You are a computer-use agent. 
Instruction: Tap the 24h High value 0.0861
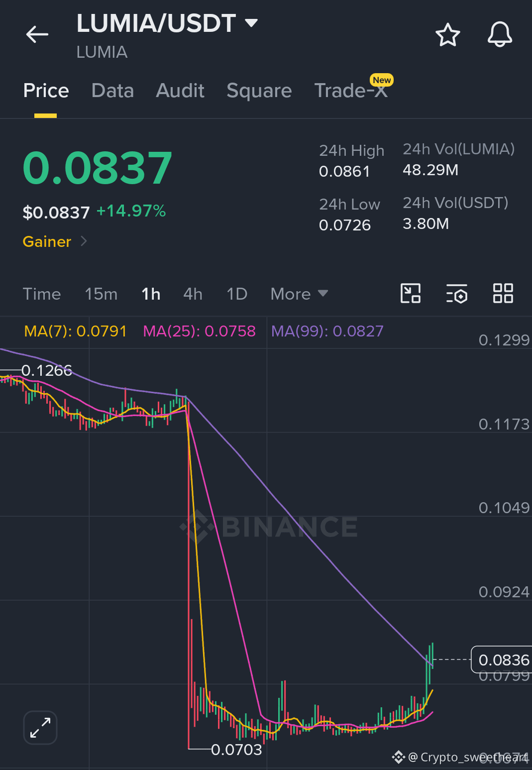344,172
